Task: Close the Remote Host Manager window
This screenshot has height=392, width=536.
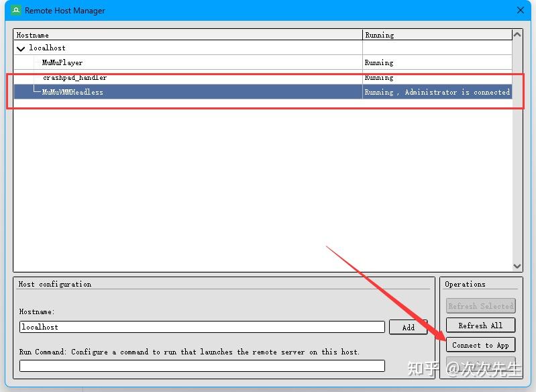Action: coord(521,11)
